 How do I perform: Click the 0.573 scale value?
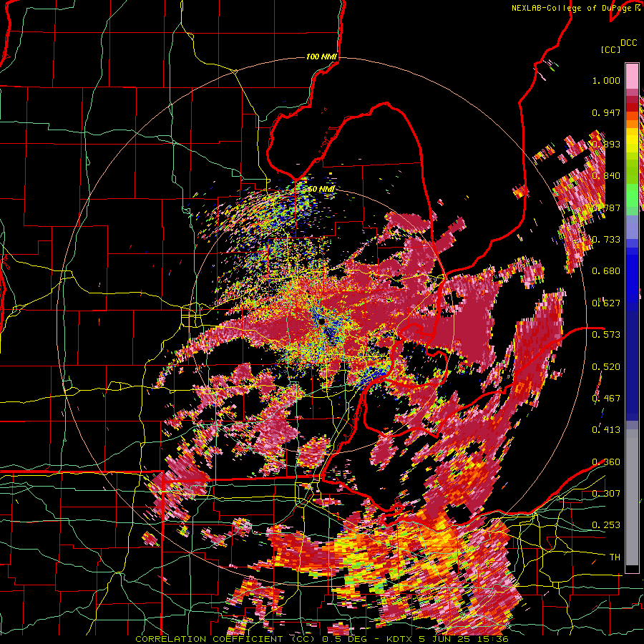pyautogui.click(x=606, y=335)
